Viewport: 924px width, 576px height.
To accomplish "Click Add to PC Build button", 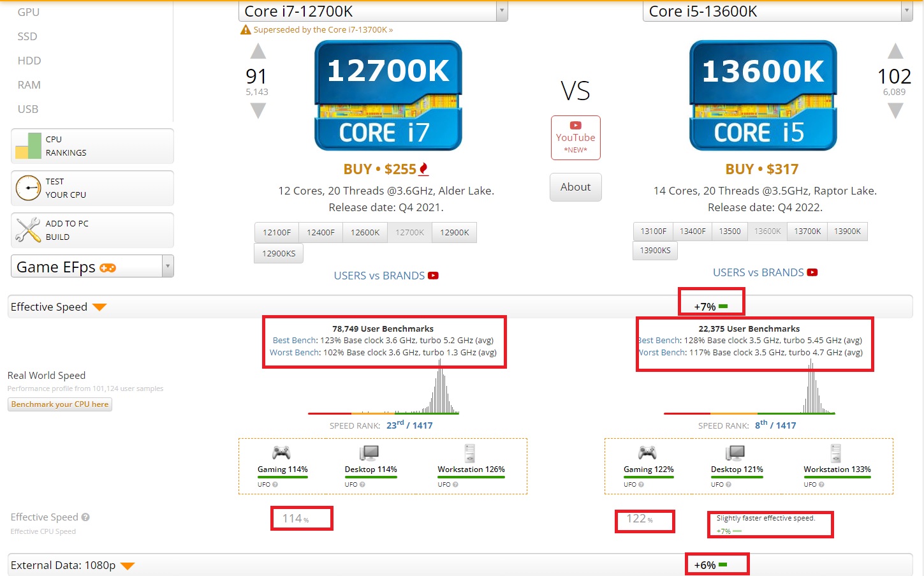I will click(92, 230).
